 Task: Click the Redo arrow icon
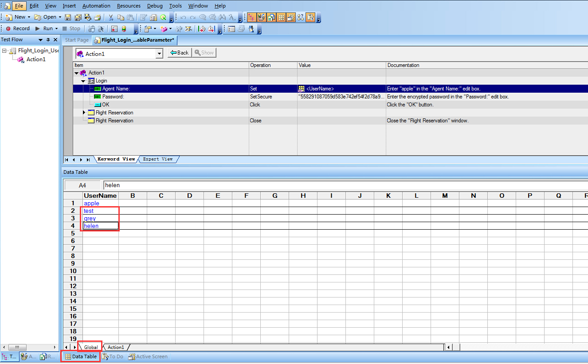click(x=193, y=17)
